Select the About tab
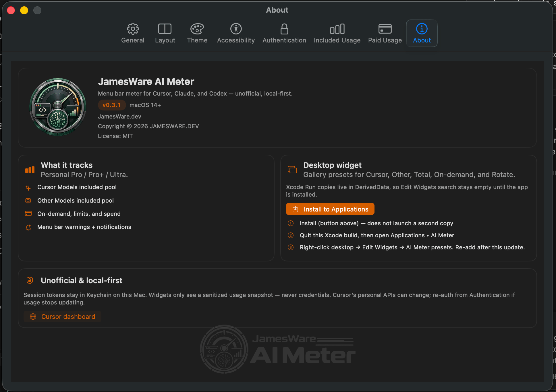Viewport: 556px width, 392px height. [422, 33]
